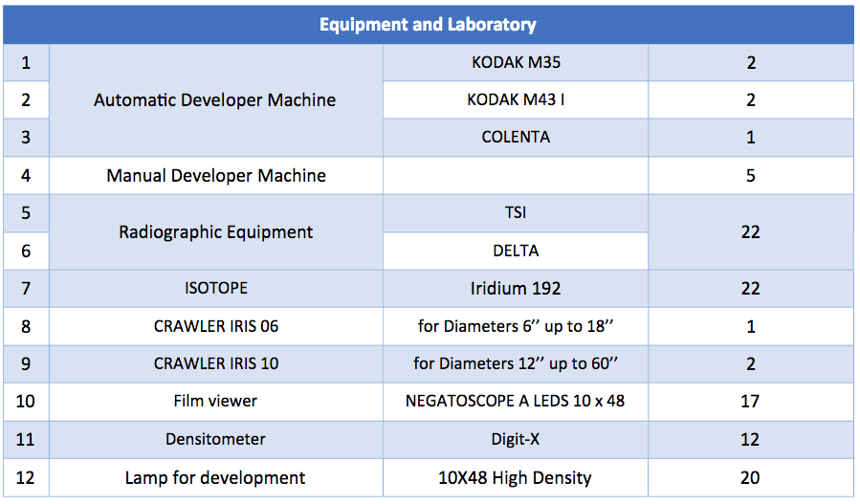860x504 pixels.
Task: Select the Iridium 192 cell
Action: 516,288
